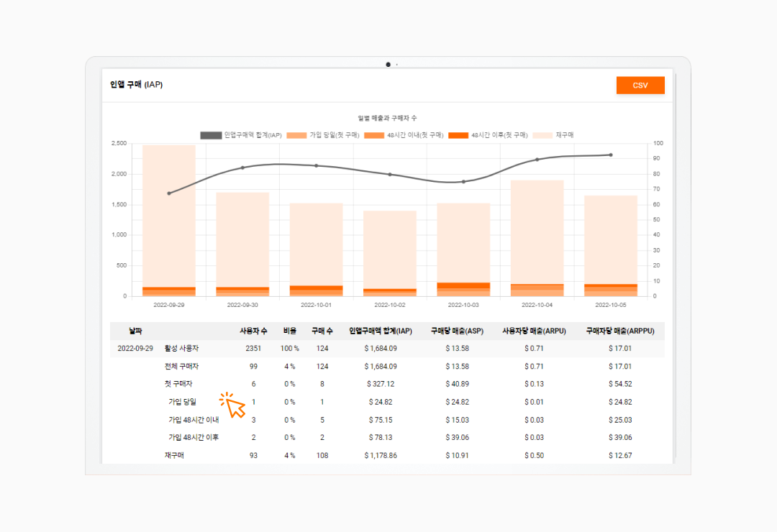
Task: Click the 구매당 매출(ASP) column header
Action: pos(458,330)
